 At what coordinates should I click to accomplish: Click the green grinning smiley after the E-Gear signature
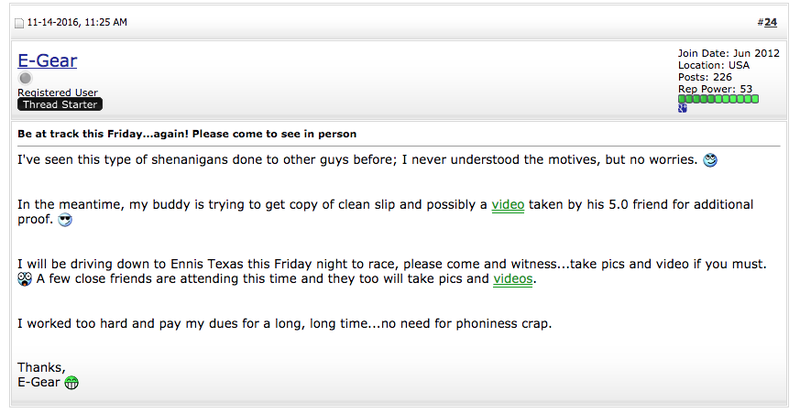[x=71, y=383]
